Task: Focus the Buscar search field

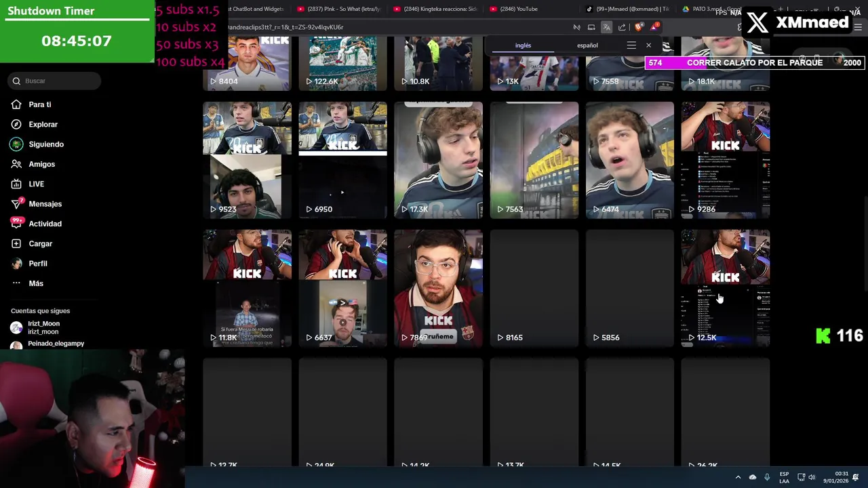Action: pyautogui.click(x=56, y=81)
